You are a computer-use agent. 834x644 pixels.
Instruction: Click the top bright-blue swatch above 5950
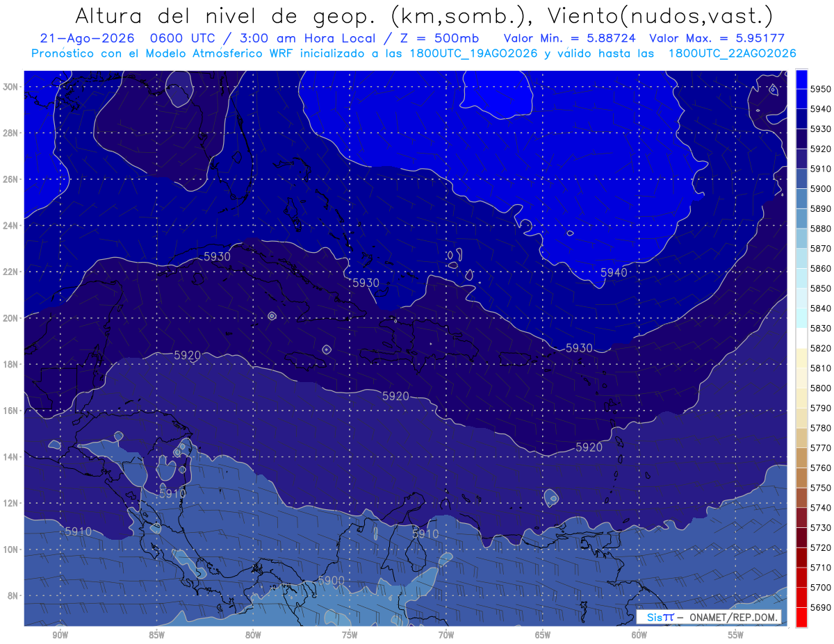tap(801, 79)
